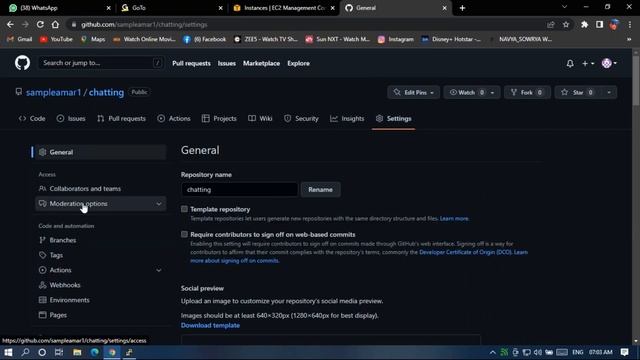Click Issues in the top navigation
640x360 pixels.
coord(227,63)
